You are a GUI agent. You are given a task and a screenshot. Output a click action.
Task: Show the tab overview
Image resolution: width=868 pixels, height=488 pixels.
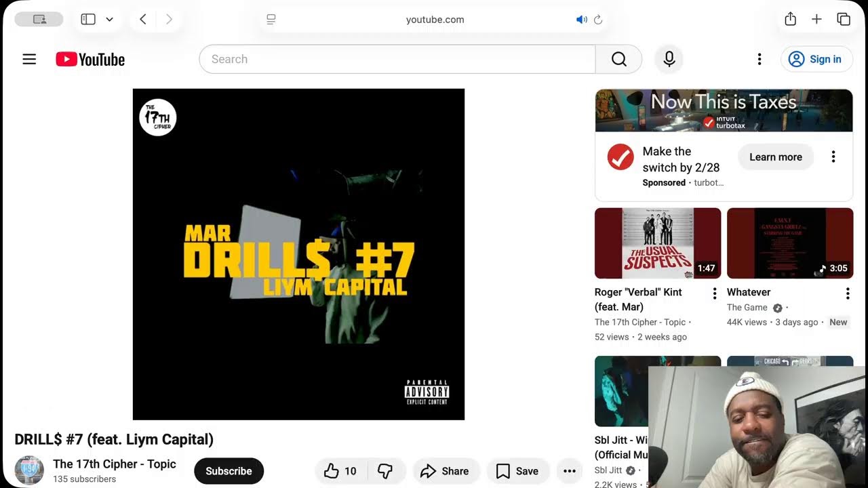[x=844, y=20]
